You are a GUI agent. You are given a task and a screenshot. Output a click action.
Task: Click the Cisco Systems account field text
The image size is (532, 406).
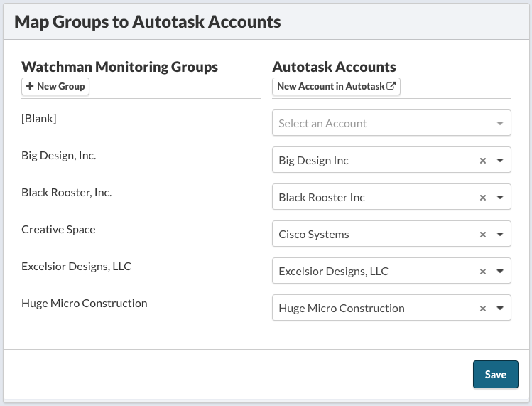[x=314, y=235]
